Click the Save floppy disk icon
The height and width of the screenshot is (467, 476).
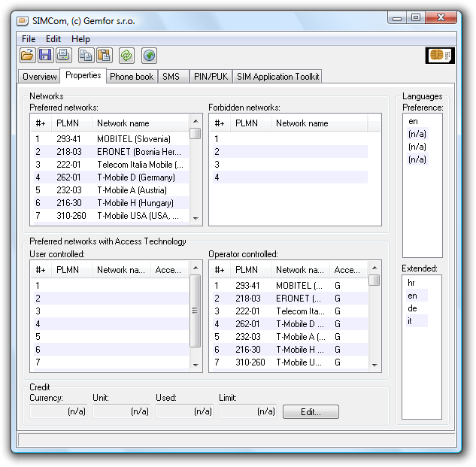coord(45,55)
